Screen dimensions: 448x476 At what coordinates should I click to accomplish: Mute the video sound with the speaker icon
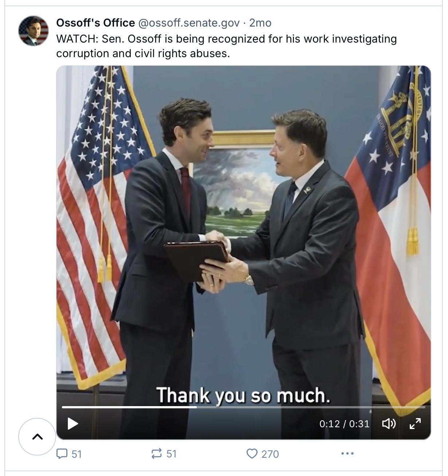(388, 424)
